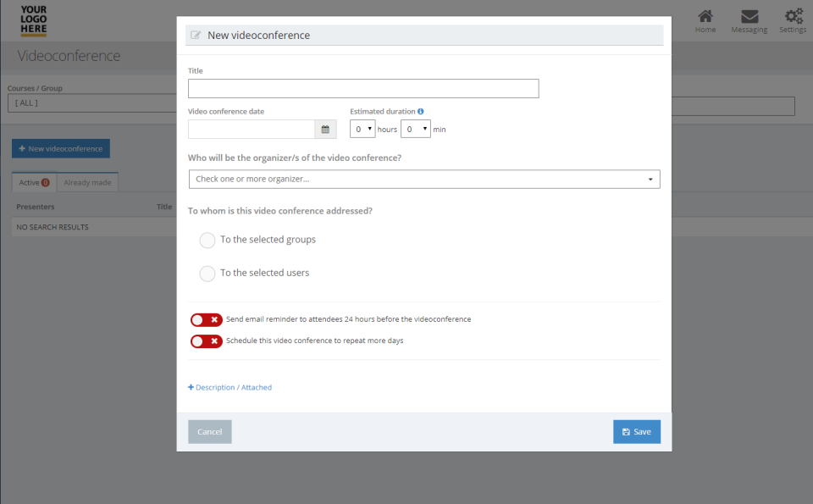Go to Home via house icon

coord(705,17)
